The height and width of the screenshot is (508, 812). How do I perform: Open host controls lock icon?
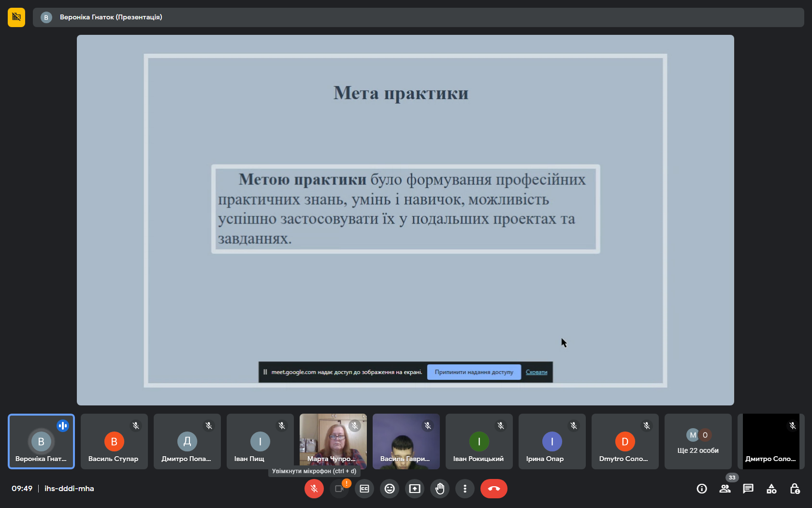(795, 489)
